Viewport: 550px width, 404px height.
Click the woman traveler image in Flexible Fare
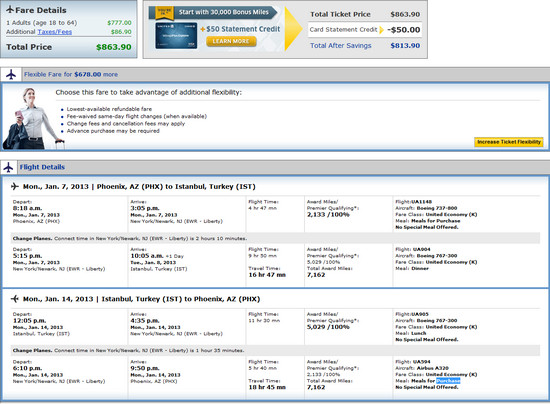[x=32, y=119]
